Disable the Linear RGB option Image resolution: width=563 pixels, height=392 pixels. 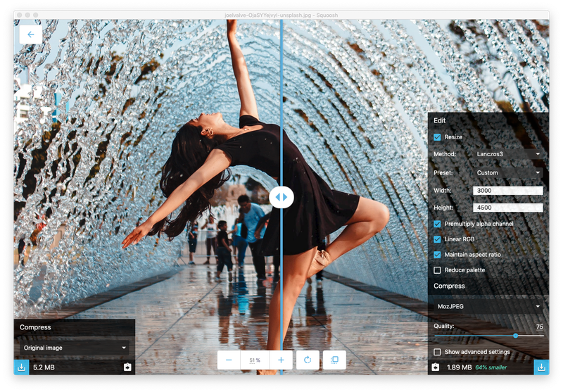point(437,239)
